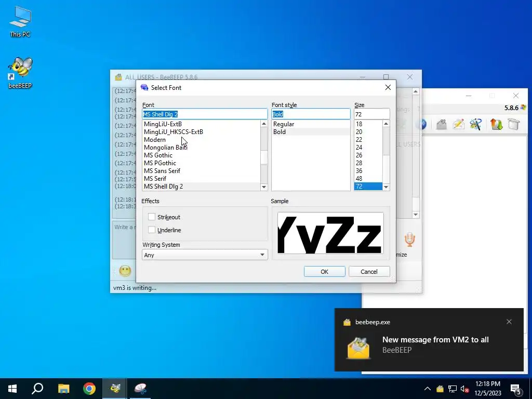Screen dimensions: 532x399
Task: Choose Bold in font style list
Action: point(311,131)
